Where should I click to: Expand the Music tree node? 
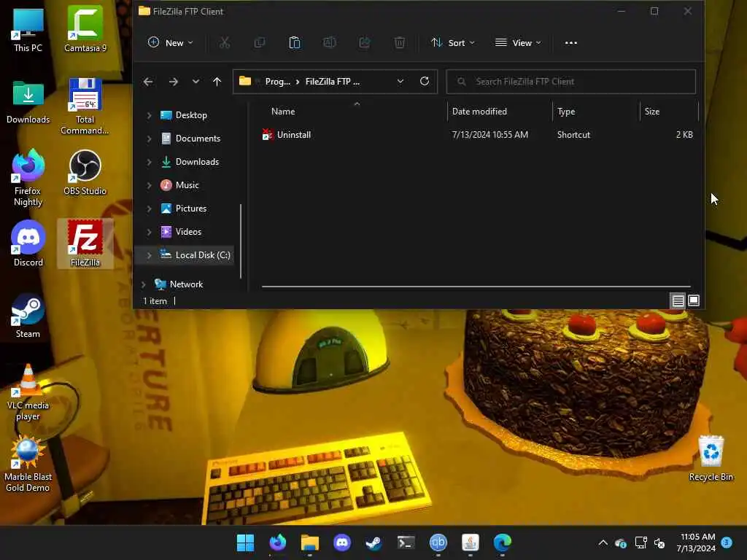[149, 185]
